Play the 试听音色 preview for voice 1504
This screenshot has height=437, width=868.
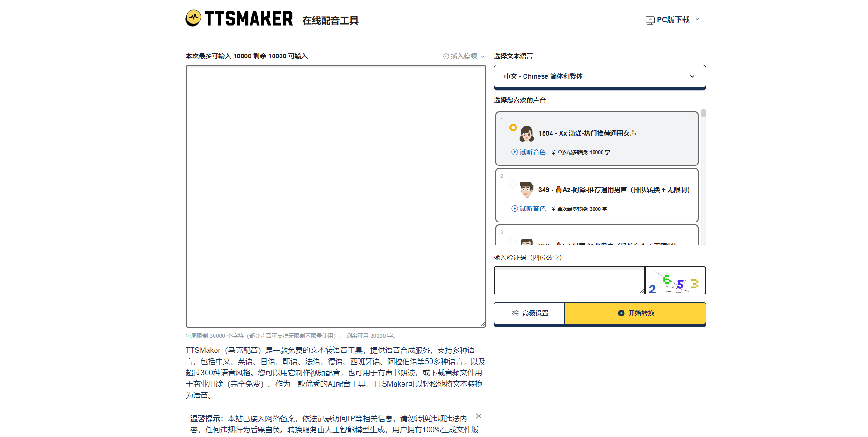coord(529,152)
